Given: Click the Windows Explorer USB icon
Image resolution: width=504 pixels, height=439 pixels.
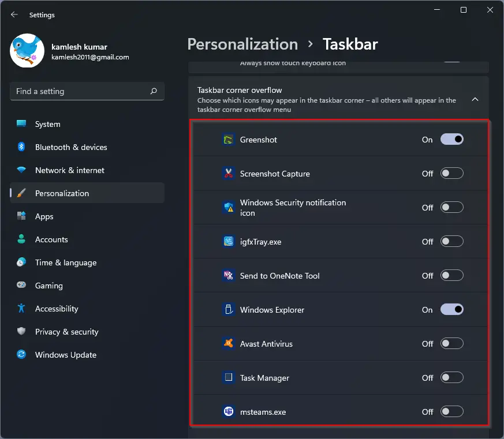Looking at the screenshot, I should [x=229, y=310].
